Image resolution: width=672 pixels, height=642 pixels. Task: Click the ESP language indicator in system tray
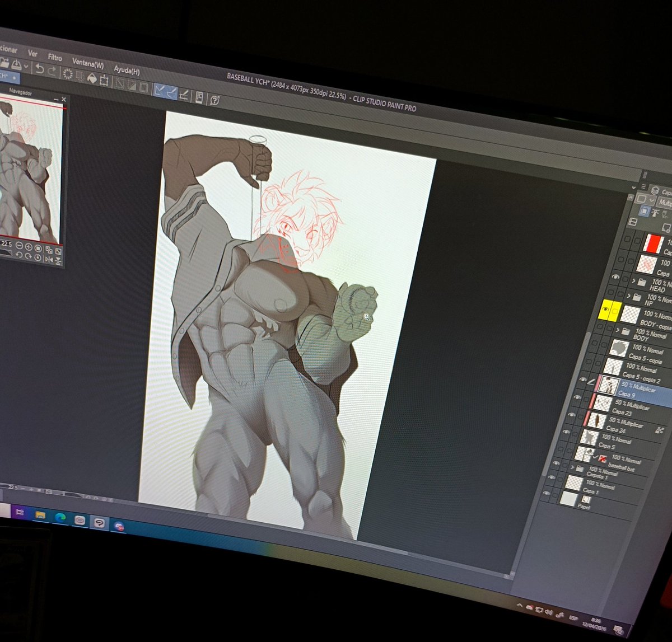pyautogui.click(x=573, y=618)
